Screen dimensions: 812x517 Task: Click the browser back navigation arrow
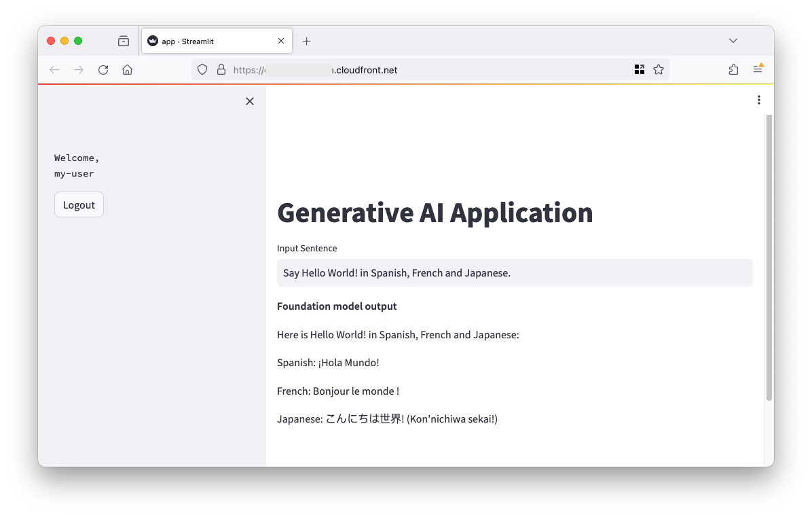click(x=54, y=69)
